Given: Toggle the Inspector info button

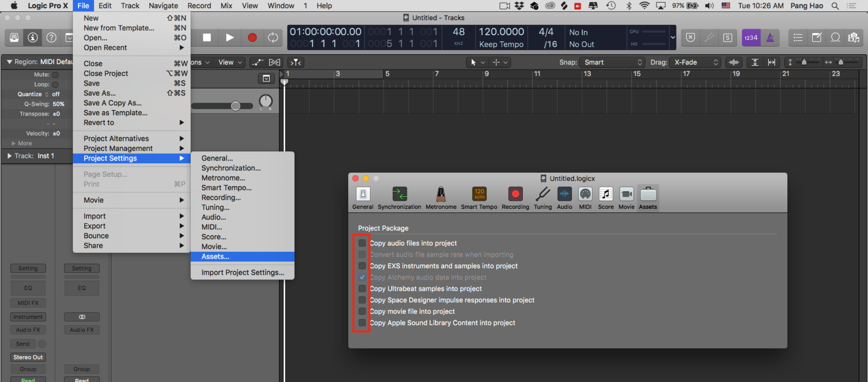Looking at the screenshot, I should pos(33,37).
